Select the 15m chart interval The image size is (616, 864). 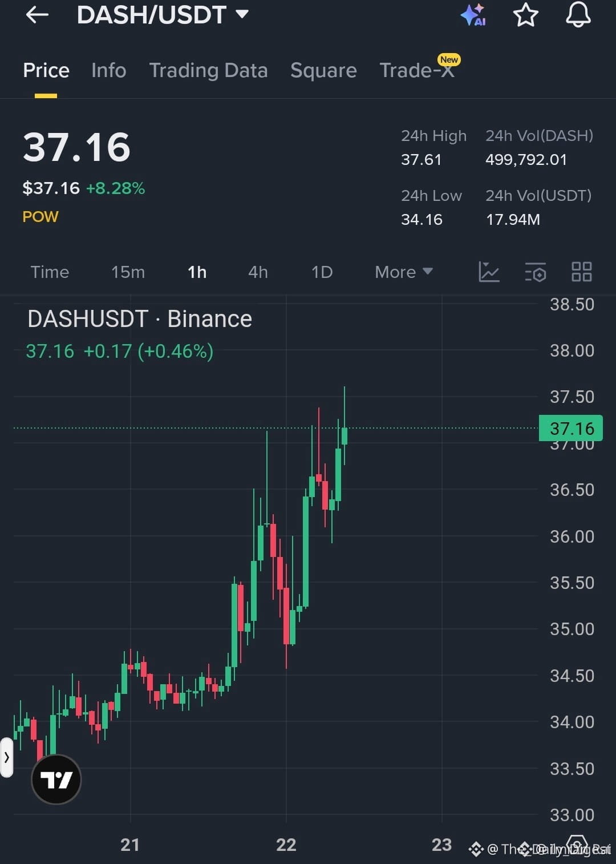(x=128, y=272)
